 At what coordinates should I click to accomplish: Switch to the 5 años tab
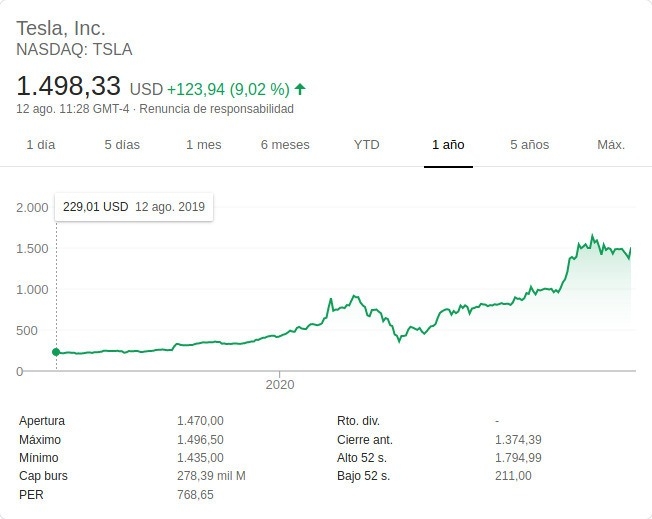pos(530,145)
